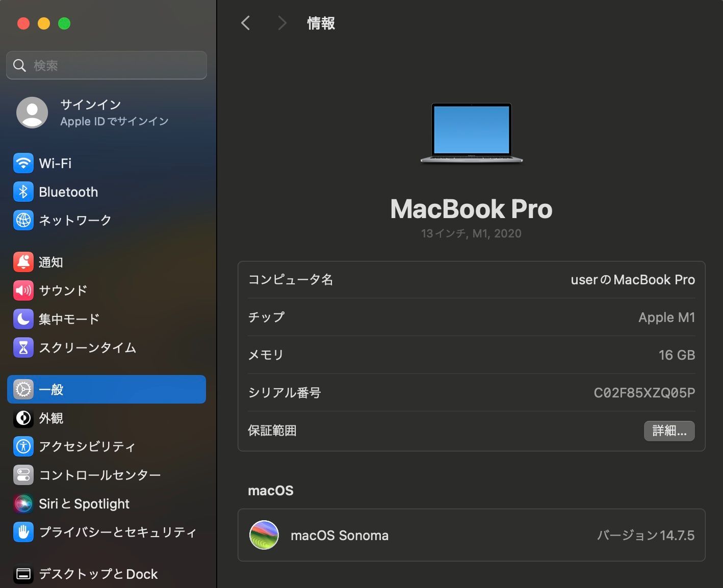Open プライバシーとセキュリティ hand icon
Image resolution: width=723 pixels, height=588 pixels.
point(23,532)
